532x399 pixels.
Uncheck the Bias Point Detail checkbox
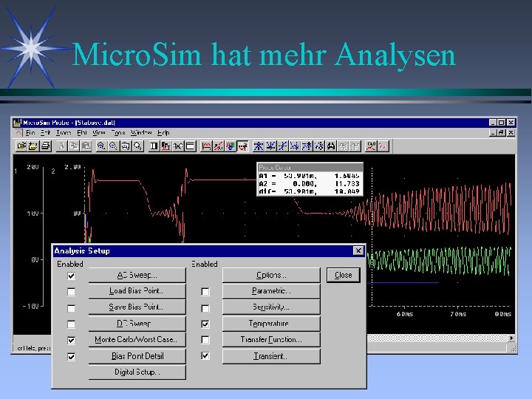71,356
